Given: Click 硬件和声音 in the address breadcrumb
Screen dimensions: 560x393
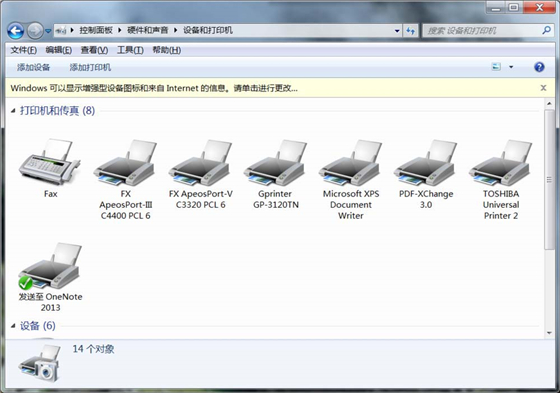Looking at the screenshot, I should (148, 30).
